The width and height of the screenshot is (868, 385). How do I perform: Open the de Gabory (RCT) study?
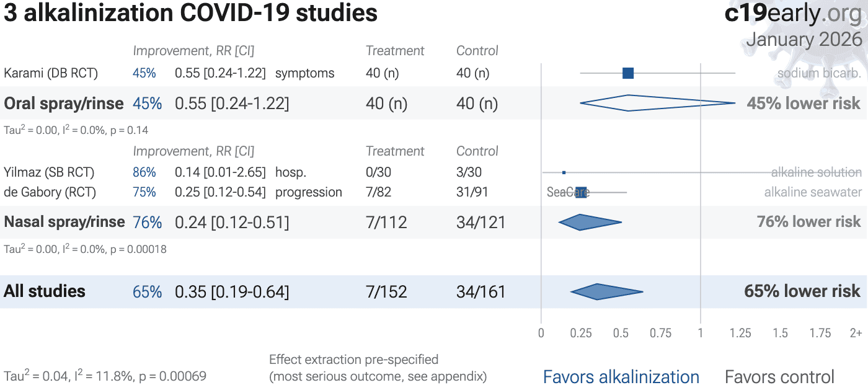[x=50, y=192]
